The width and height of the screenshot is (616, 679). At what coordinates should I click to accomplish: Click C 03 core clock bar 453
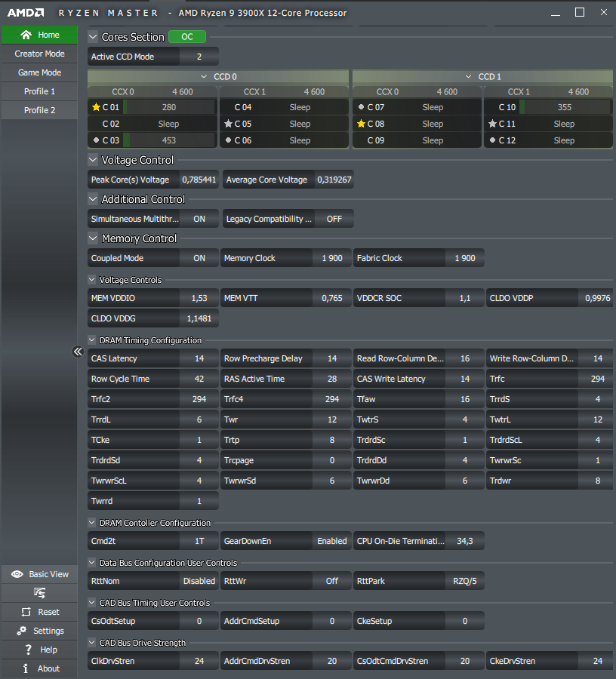pyautogui.click(x=169, y=140)
